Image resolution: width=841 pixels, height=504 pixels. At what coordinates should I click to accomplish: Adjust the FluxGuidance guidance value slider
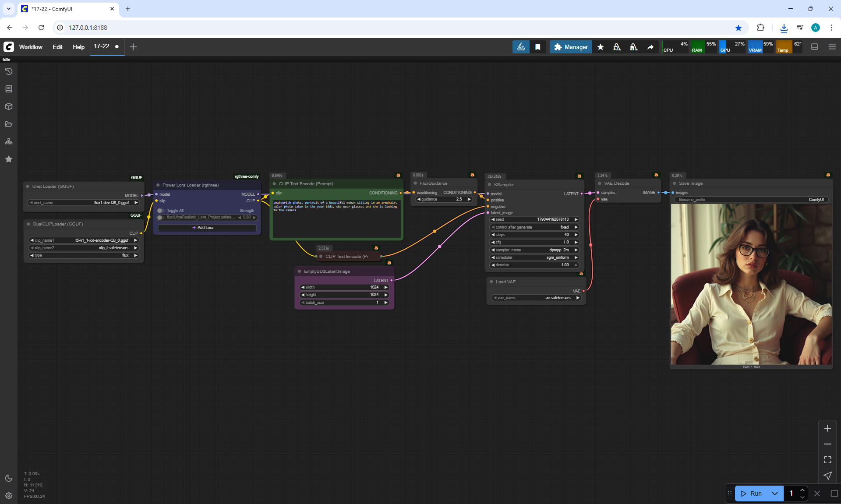pos(444,199)
